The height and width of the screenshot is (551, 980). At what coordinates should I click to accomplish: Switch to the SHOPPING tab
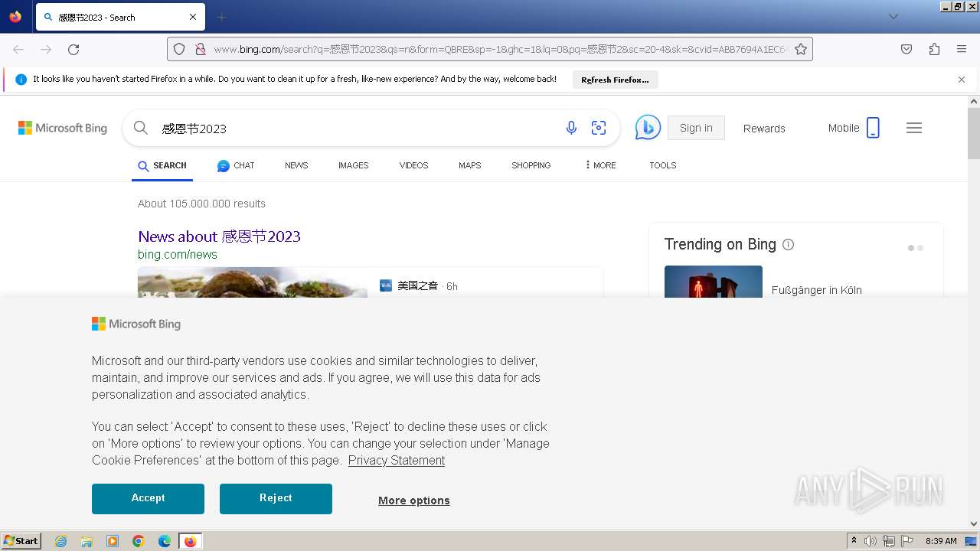(531, 165)
